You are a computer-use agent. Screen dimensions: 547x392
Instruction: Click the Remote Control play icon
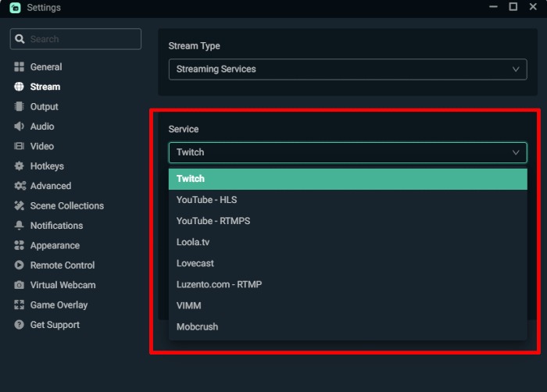coord(19,265)
